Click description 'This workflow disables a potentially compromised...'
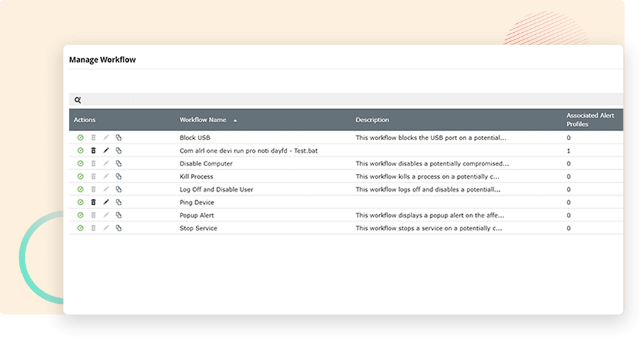Screen dimensions: 644x341 click(432, 163)
